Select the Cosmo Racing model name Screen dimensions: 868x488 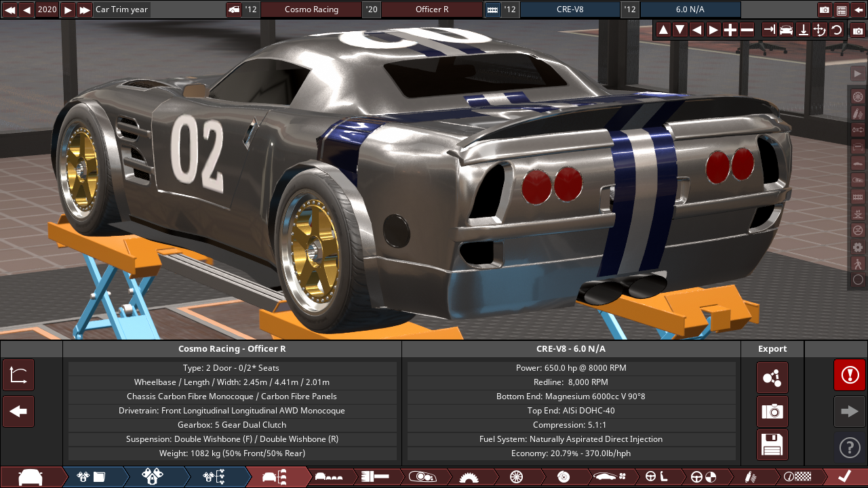(x=311, y=9)
